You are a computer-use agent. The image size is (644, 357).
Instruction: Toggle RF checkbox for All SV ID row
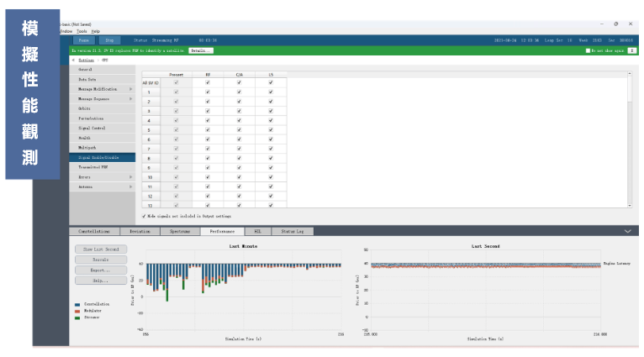coord(208,83)
